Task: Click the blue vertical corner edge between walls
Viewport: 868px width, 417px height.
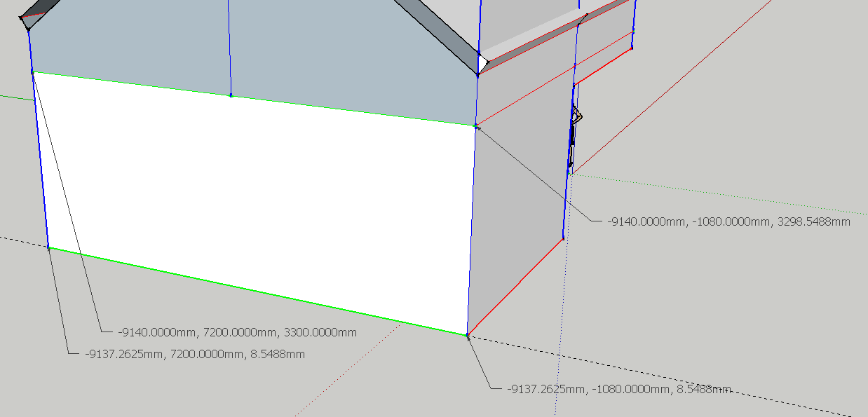Action: point(471,231)
